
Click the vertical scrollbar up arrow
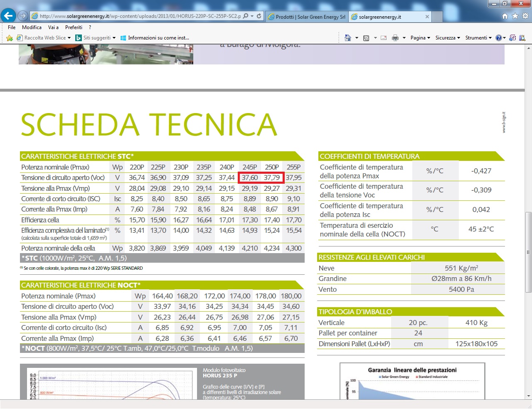coord(528,49)
